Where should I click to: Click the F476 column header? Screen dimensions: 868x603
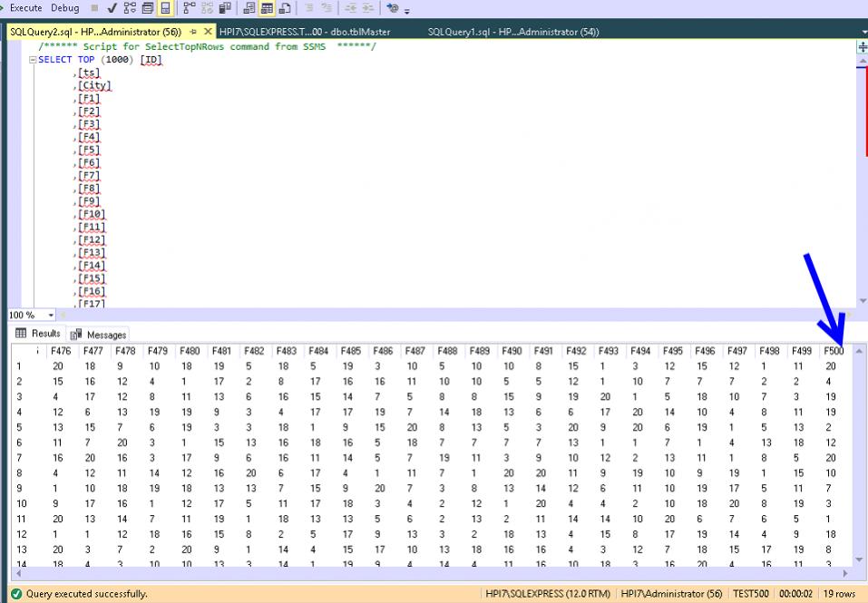point(61,351)
